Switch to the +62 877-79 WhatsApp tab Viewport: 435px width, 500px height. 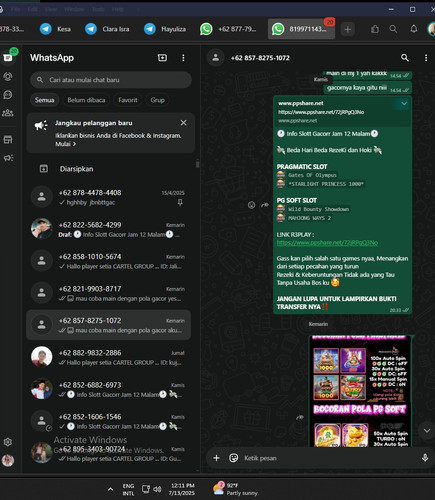coord(228,29)
